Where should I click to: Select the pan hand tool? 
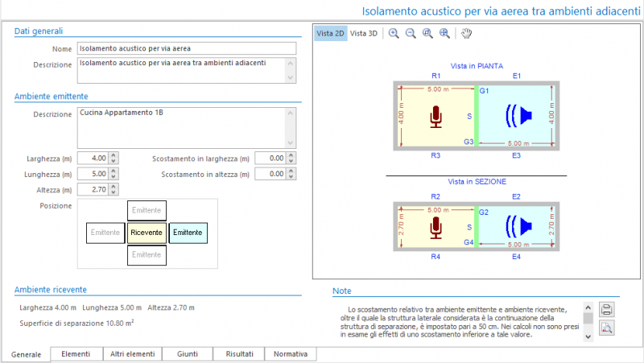[x=466, y=34]
